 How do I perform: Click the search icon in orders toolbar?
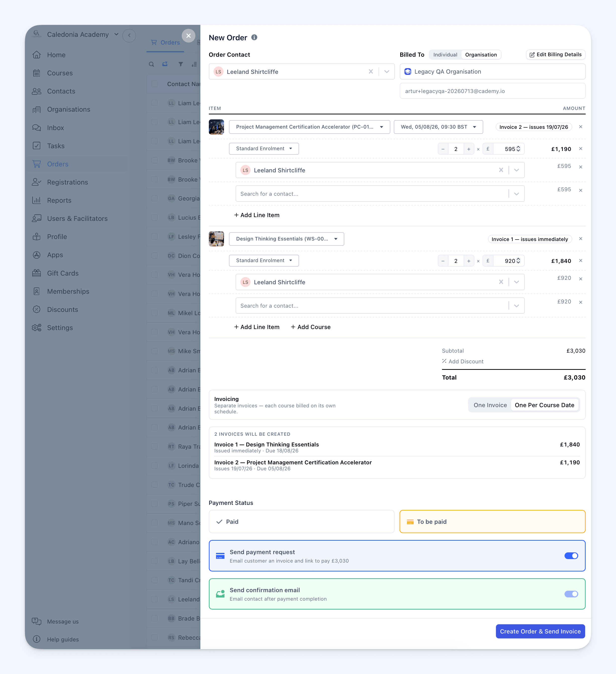click(151, 64)
